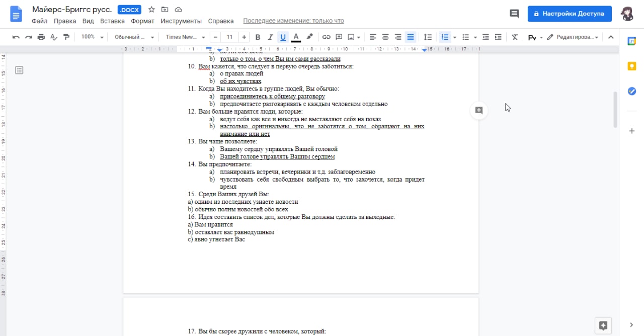Center align the text
The height and width of the screenshot is (336, 644).
[x=385, y=37]
